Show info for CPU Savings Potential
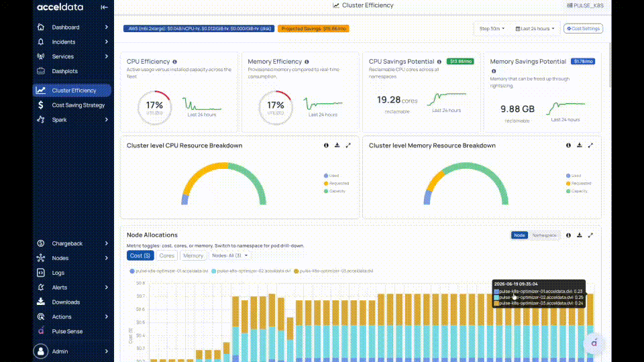 [439, 62]
